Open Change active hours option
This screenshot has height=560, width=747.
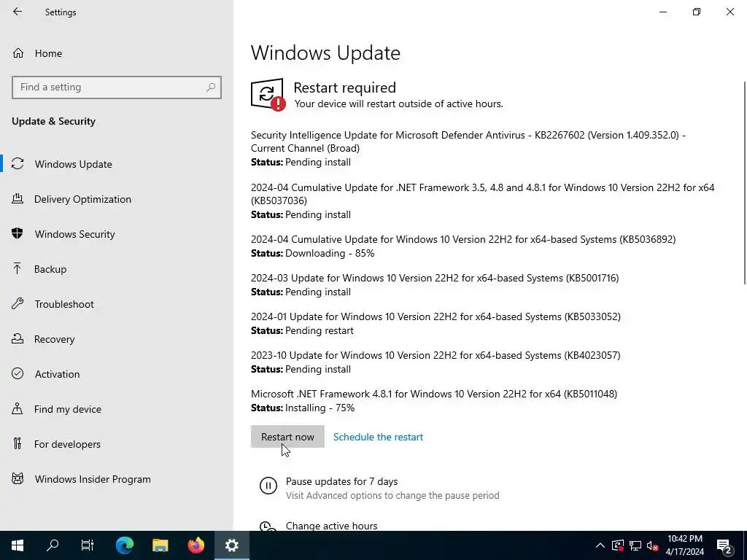point(332,526)
